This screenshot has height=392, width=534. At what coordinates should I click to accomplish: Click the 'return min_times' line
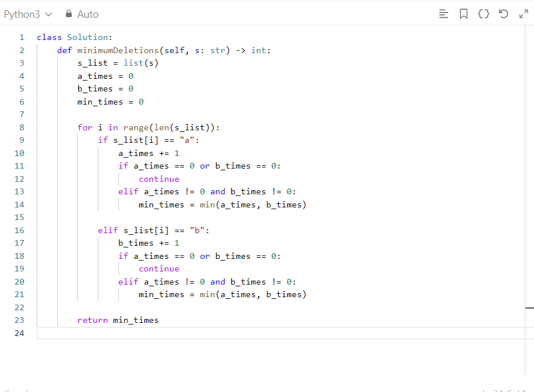click(118, 320)
